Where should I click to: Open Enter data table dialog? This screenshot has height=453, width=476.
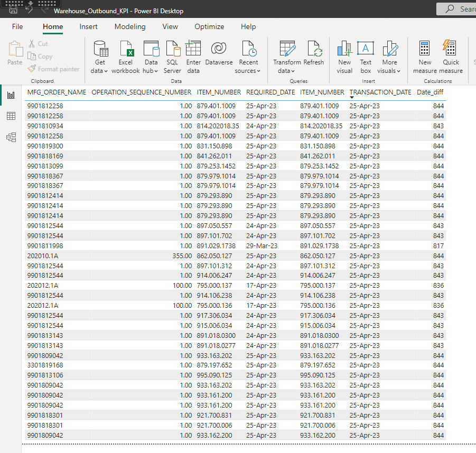point(193,57)
